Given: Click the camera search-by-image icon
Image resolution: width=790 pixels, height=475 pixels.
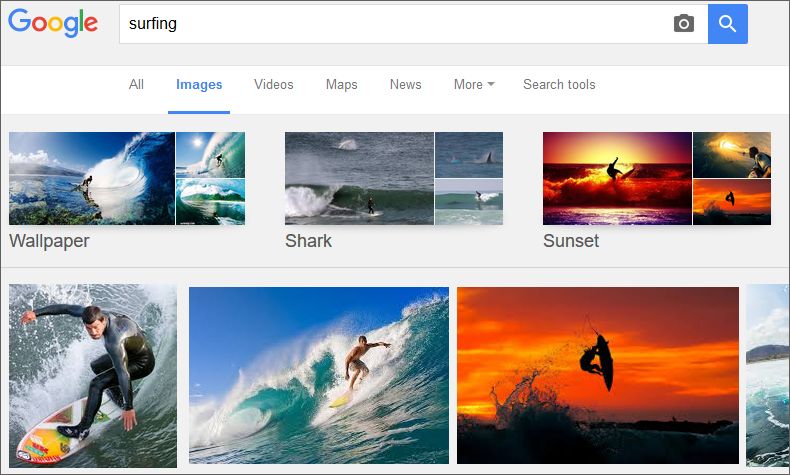Looking at the screenshot, I should click(x=684, y=24).
